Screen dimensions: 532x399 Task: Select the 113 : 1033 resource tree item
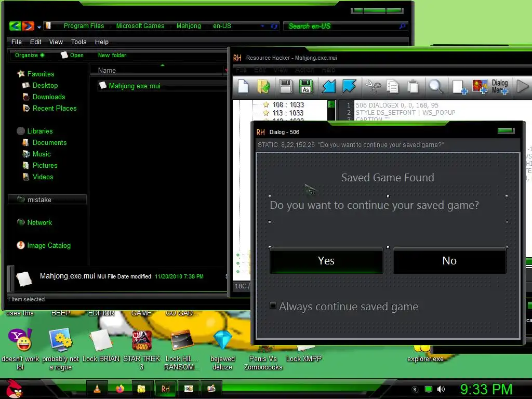288,113
